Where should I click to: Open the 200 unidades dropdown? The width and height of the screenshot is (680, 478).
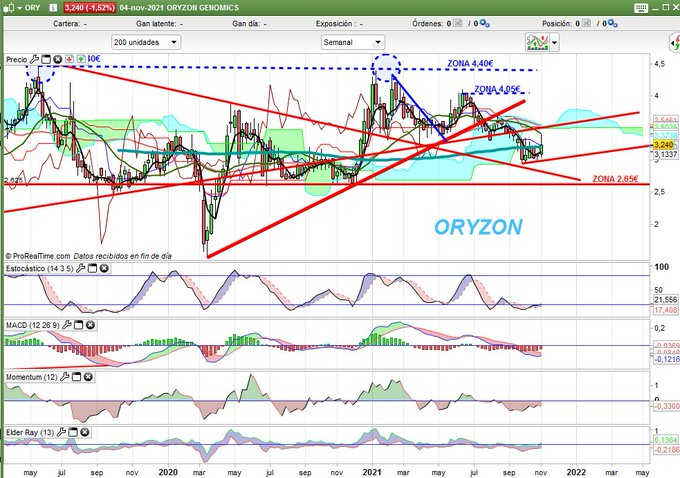(x=146, y=43)
